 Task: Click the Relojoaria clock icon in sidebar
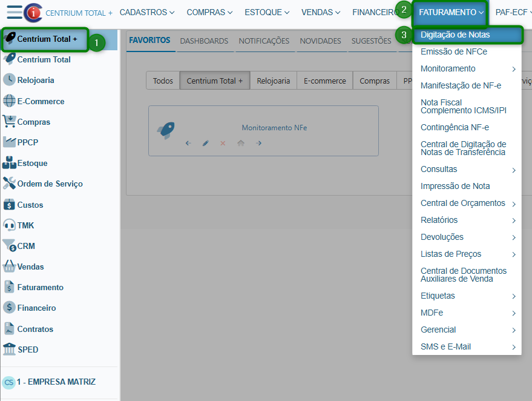pos(9,80)
